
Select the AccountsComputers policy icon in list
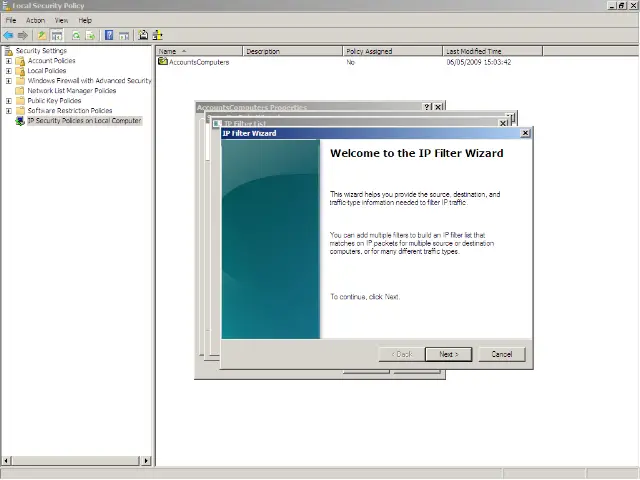click(x=163, y=62)
